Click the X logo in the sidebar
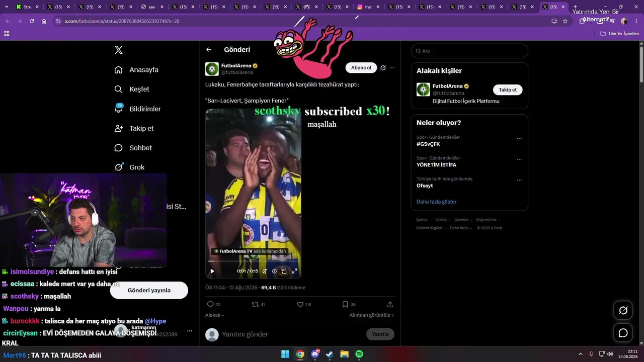The width and height of the screenshot is (644, 362). pos(119,50)
